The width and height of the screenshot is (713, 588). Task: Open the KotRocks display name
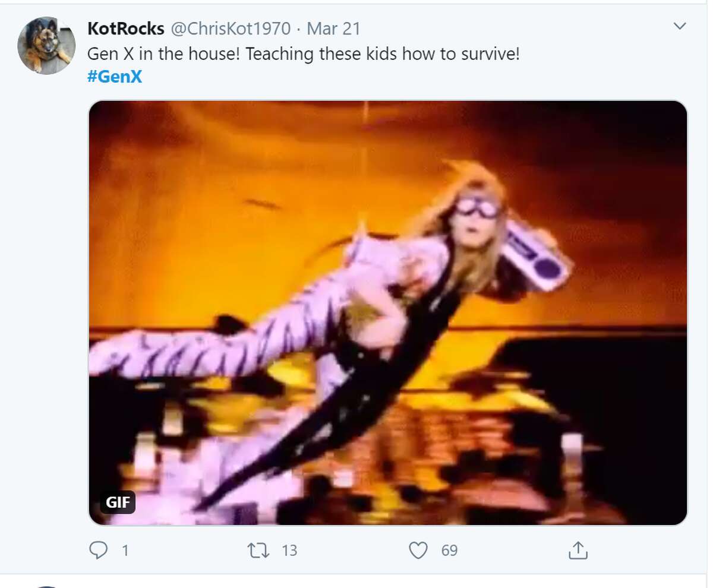(126, 28)
